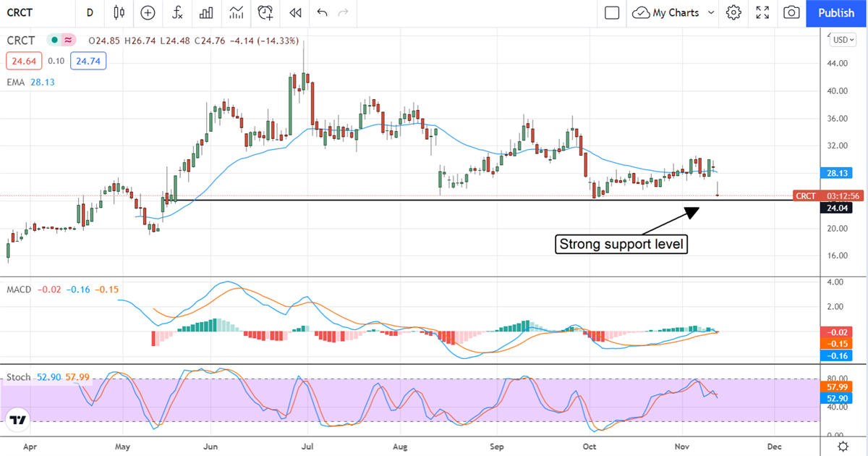Viewport: 868px width, 456px height.
Task: Open the D timeframe interval dropdown
Action: 90,13
